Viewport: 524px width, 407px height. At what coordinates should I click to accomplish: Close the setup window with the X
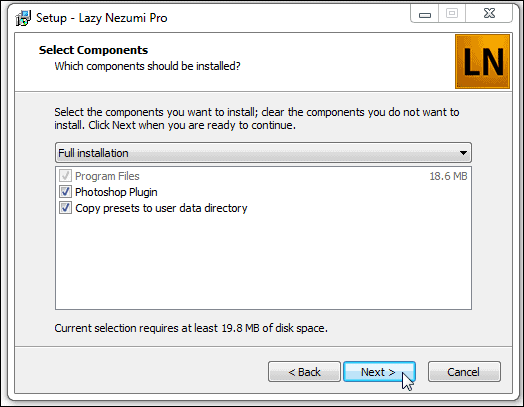coord(489,14)
